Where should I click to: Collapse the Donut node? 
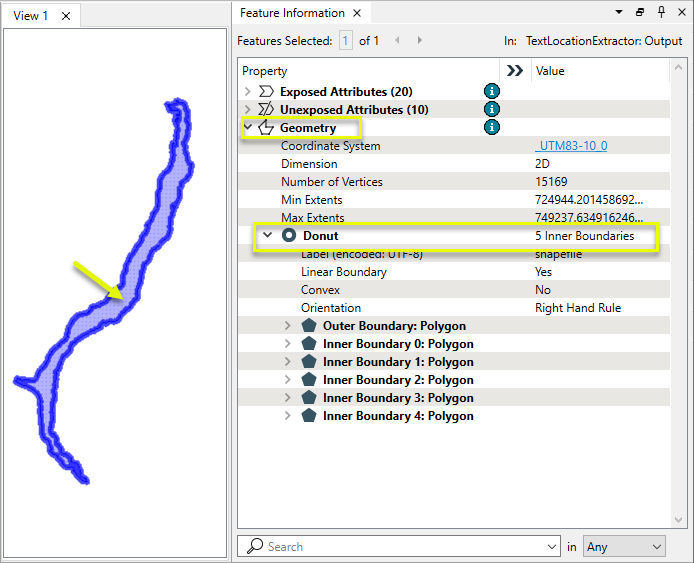[x=268, y=236]
